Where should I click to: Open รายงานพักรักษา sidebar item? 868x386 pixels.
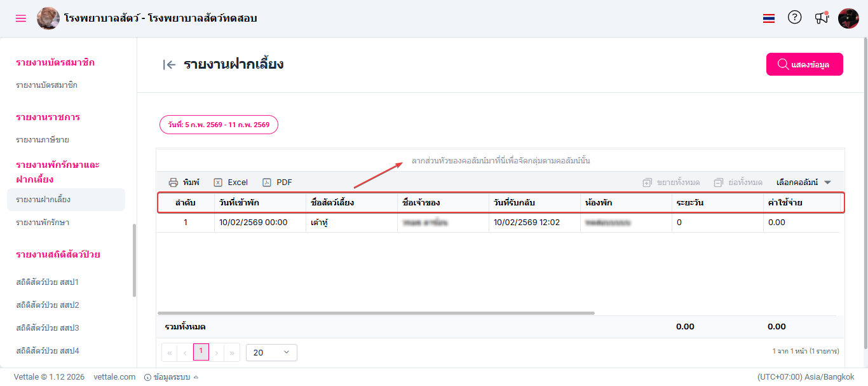[43, 223]
